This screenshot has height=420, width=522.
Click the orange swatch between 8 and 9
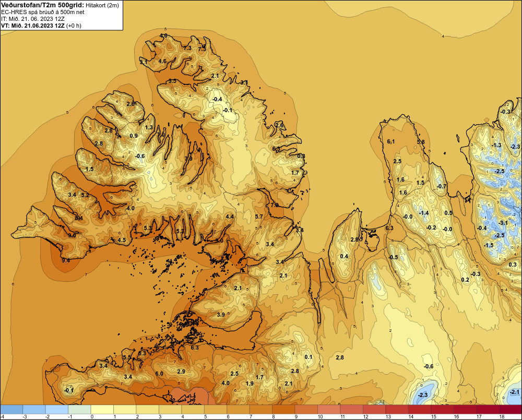(x=283, y=410)
